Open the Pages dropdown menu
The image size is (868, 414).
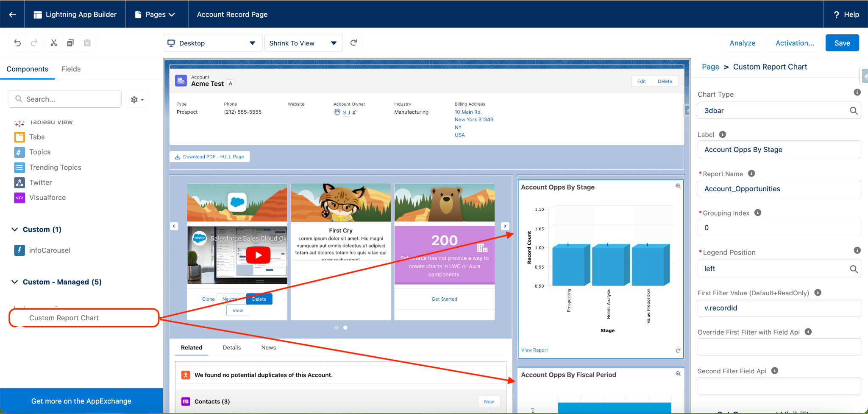click(155, 14)
